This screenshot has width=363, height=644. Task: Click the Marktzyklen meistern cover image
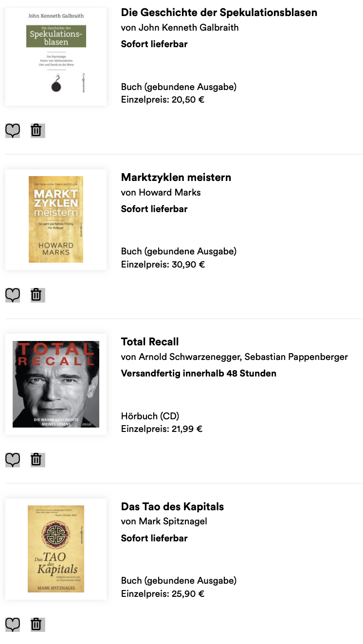(x=56, y=219)
